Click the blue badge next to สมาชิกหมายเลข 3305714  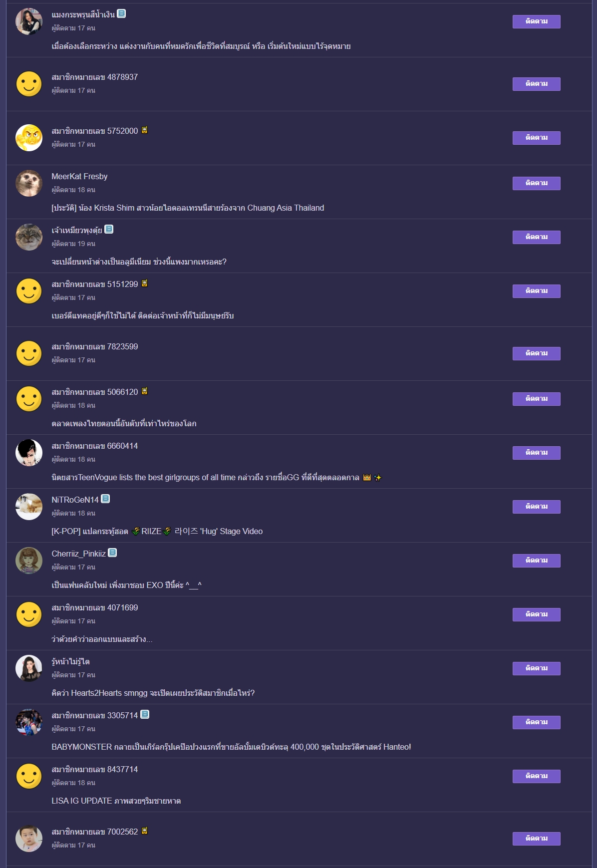click(x=145, y=714)
